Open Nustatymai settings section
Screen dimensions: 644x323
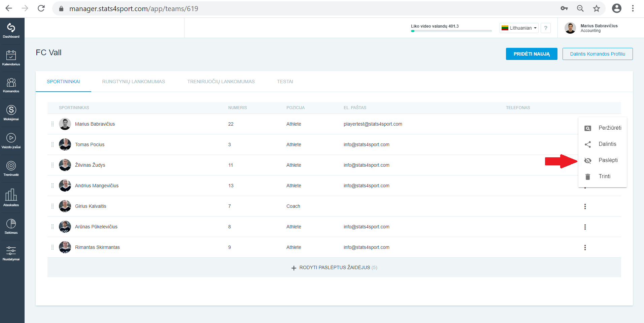11,253
